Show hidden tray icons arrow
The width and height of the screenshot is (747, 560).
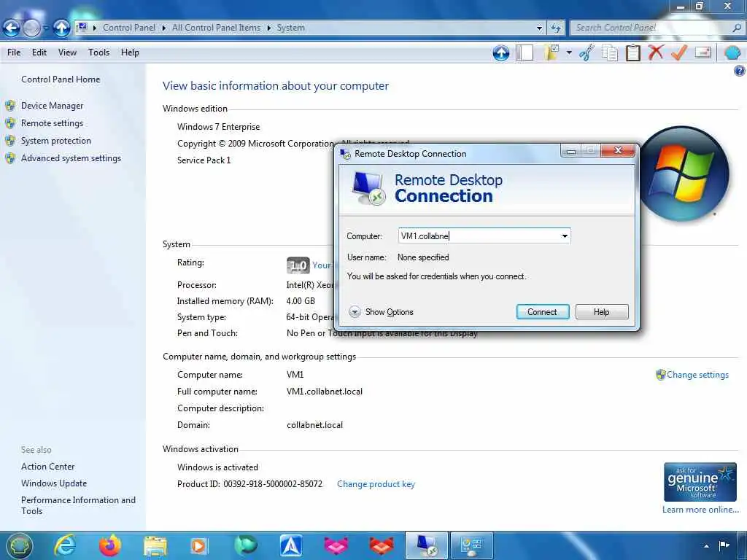(706, 545)
